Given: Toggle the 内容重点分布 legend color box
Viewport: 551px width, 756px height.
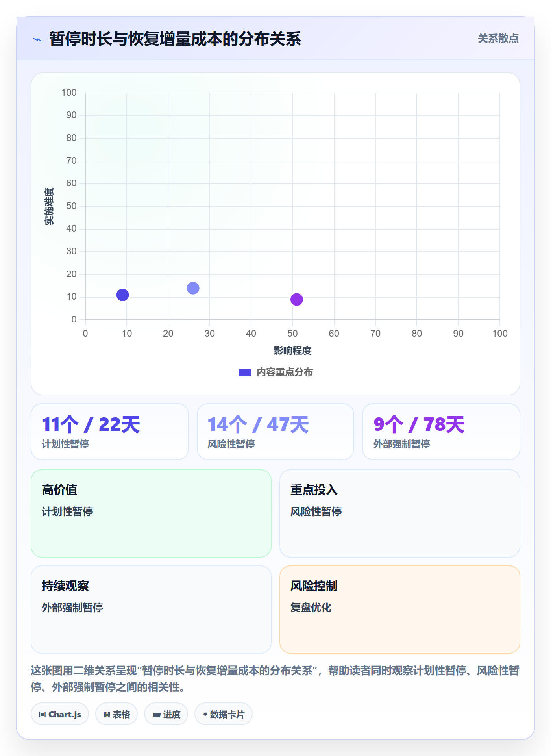Looking at the screenshot, I should point(244,372).
